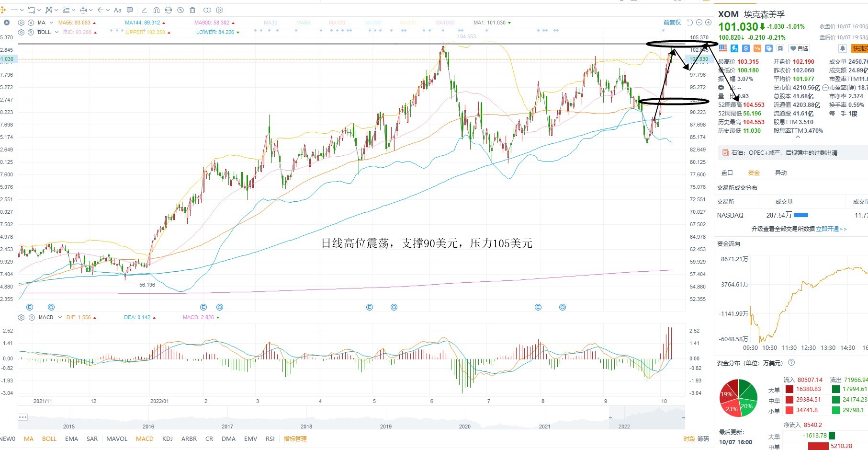
Task: Select the move/crosshair drawing tool
Action: click(x=3, y=10)
